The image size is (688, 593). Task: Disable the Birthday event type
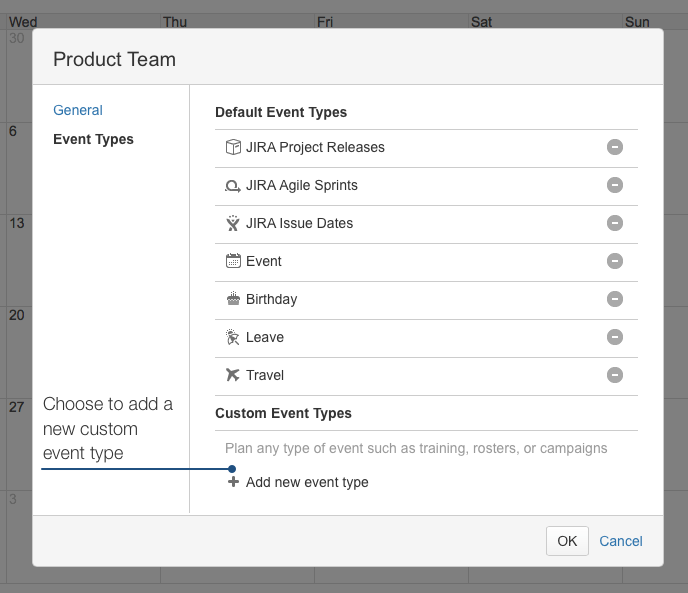click(615, 299)
